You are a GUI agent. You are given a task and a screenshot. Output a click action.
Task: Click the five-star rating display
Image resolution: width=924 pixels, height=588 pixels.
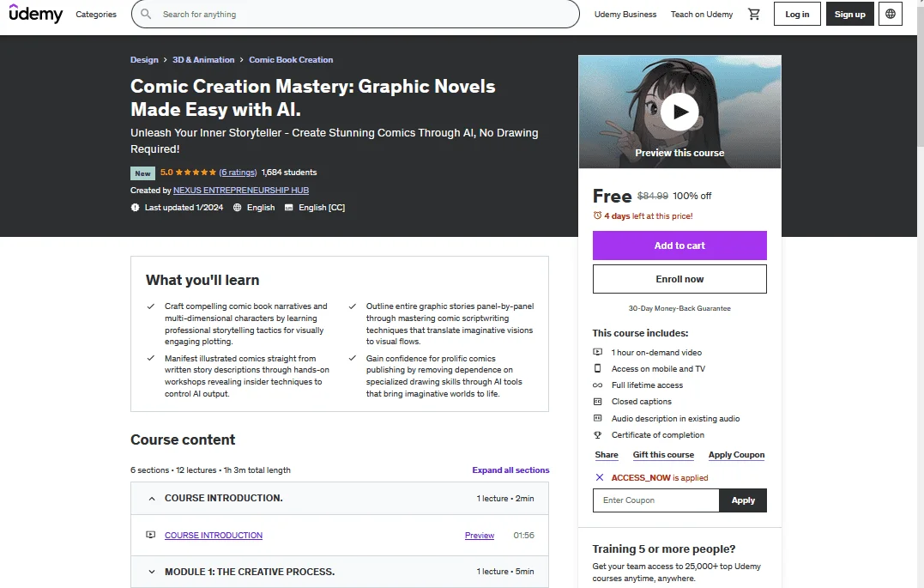196,173
